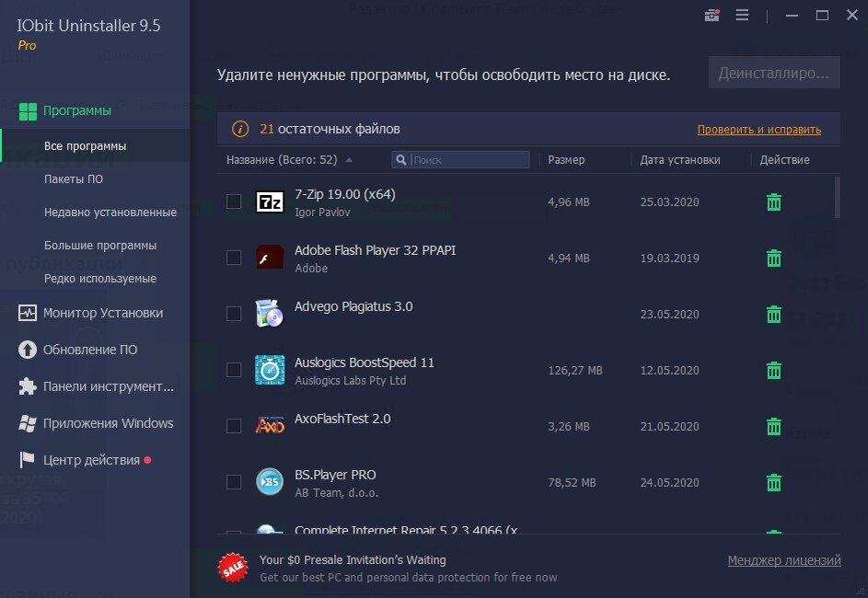Viewport: 868px width, 598px height.
Task: Open Обновление ПО section
Action: 90,350
